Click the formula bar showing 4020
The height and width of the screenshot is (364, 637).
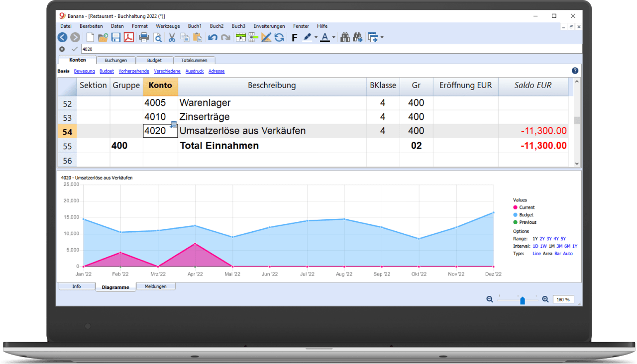330,49
